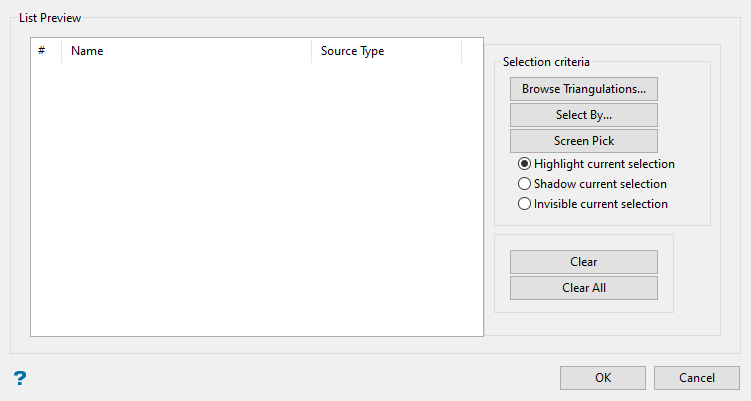Open the Select By... options
The height and width of the screenshot is (401, 751).
pyautogui.click(x=583, y=115)
